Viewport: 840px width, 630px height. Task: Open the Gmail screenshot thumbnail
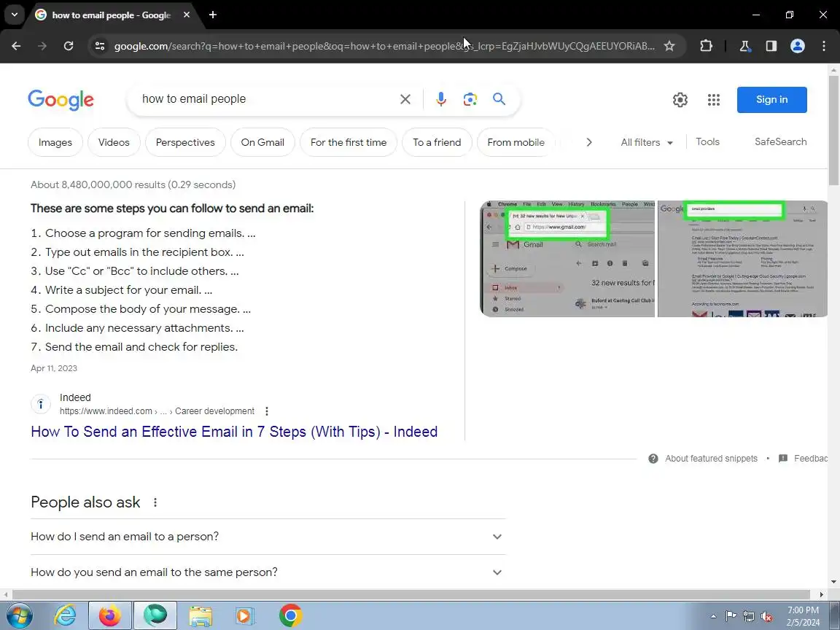[x=567, y=259]
